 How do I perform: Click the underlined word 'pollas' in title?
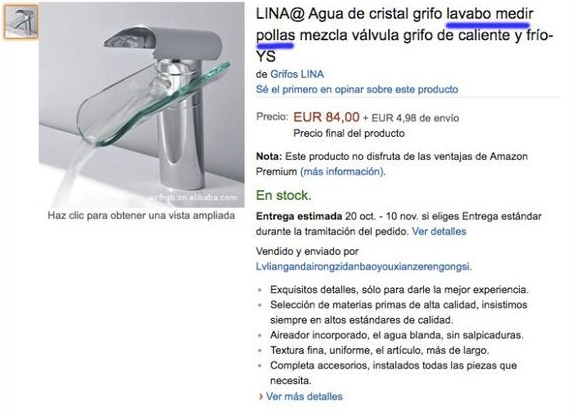(275, 36)
